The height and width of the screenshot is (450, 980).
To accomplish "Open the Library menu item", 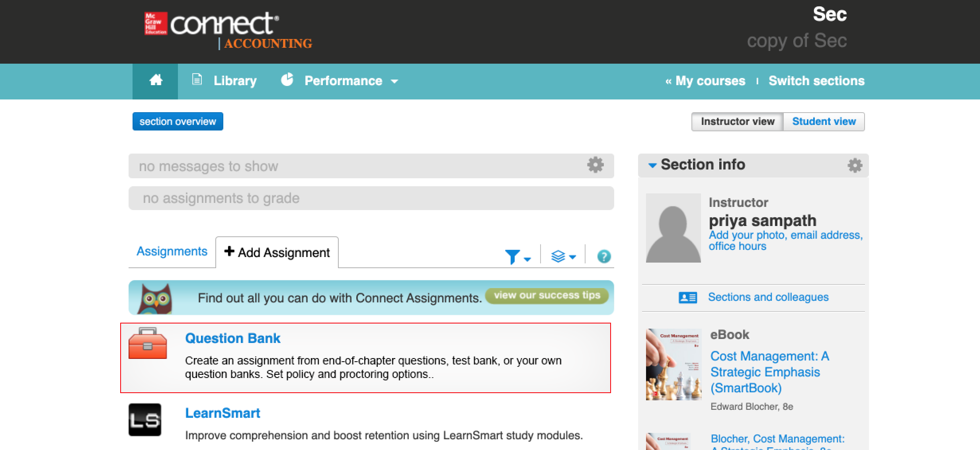I will [x=235, y=81].
